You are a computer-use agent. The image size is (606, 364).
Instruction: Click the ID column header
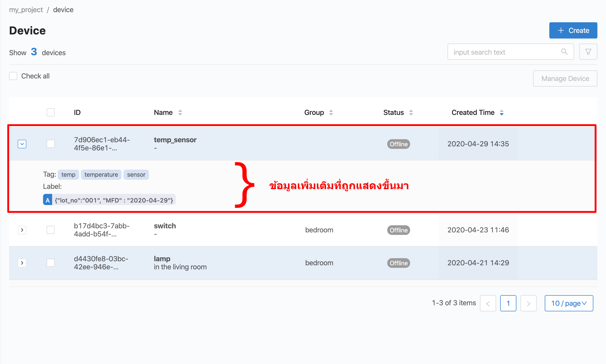pyautogui.click(x=77, y=112)
